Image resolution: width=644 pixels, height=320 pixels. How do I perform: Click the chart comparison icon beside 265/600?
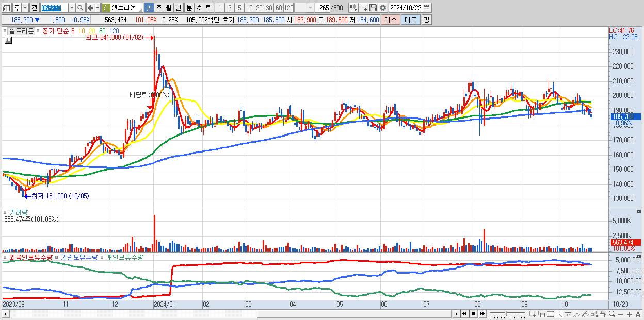353,8
